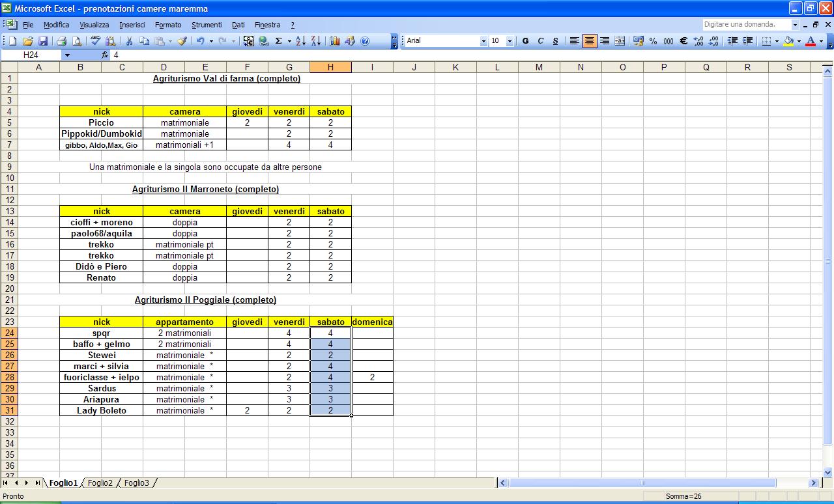Expand the font size dropdown
The height and width of the screenshot is (504, 834).
(x=509, y=41)
